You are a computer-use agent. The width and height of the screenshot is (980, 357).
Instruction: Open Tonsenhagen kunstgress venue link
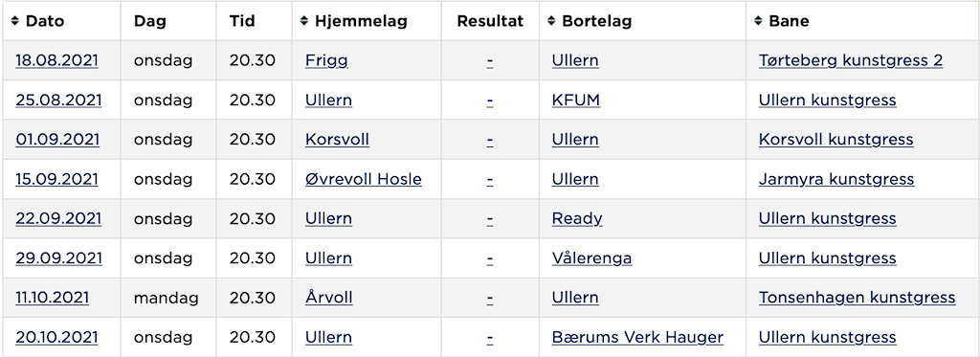tap(857, 298)
